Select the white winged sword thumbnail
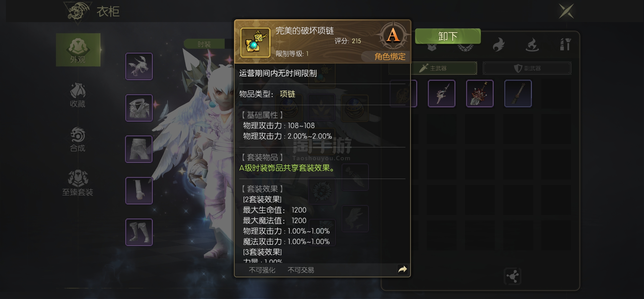Viewport: 644px width, 299px height. pos(442,93)
